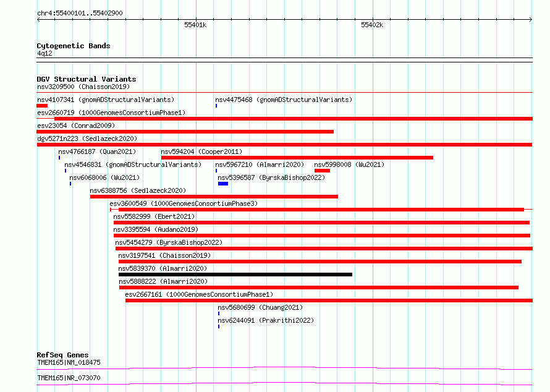Screen dimensions: 550x392
Task: Select the blue marker under nsv6244091
Action: point(219,326)
